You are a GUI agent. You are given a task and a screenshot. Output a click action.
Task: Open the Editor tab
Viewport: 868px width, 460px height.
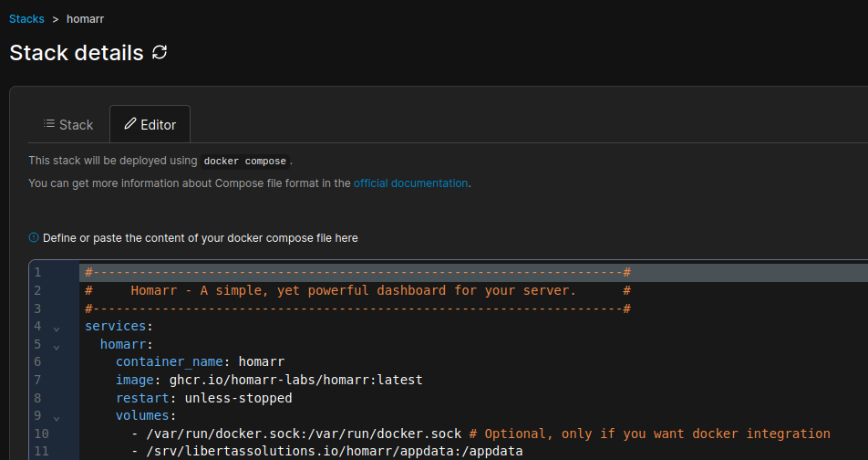[150, 125]
